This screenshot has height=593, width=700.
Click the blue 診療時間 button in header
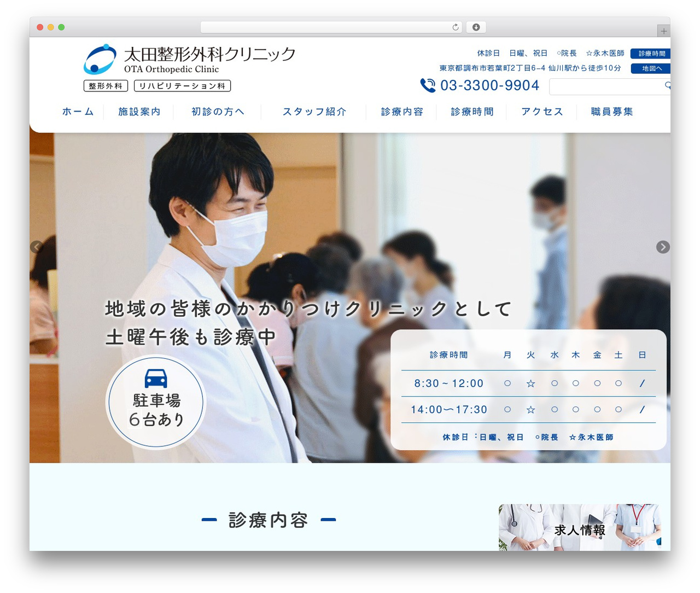650,54
